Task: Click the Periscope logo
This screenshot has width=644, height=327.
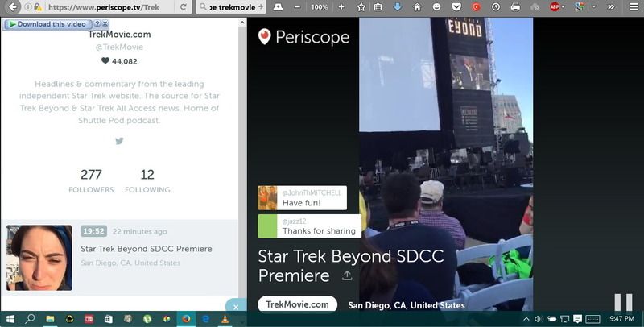Action: coord(303,37)
